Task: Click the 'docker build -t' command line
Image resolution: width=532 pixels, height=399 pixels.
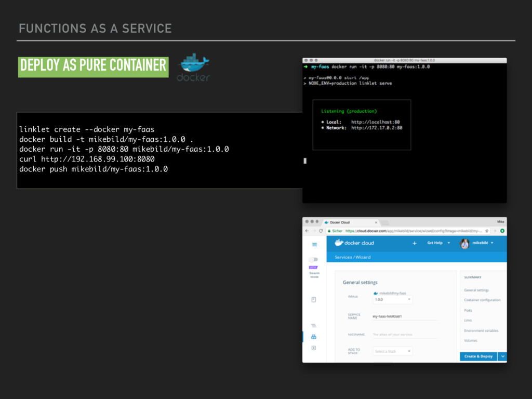Action: [106, 139]
